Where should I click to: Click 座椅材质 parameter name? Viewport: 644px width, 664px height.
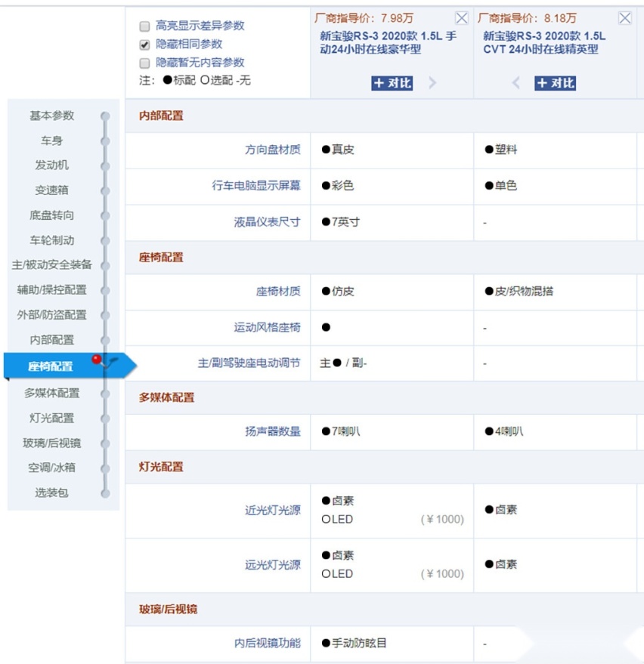pos(278,292)
